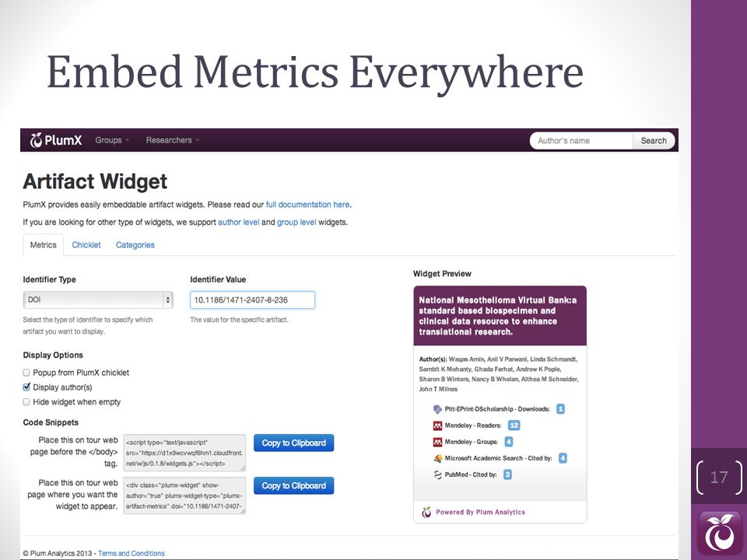
Task: Click the first Copy to Clipboard button
Action: click(x=293, y=443)
